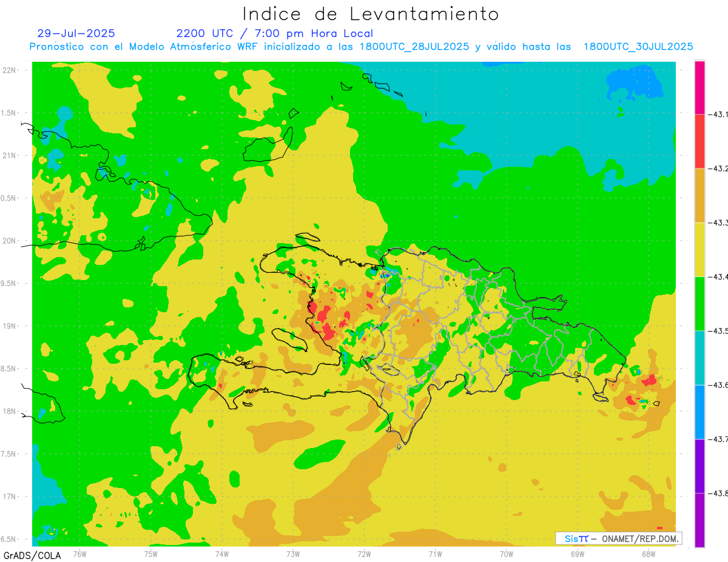Click the title 'Indice de Levantamiento'
The width and height of the screenshot is (728, 562).
371,14
